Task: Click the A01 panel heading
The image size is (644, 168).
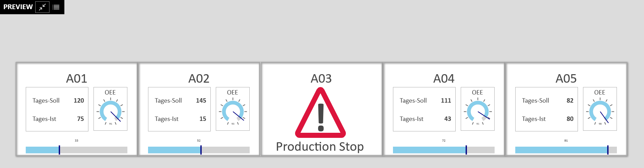Action: pos(77,79)
